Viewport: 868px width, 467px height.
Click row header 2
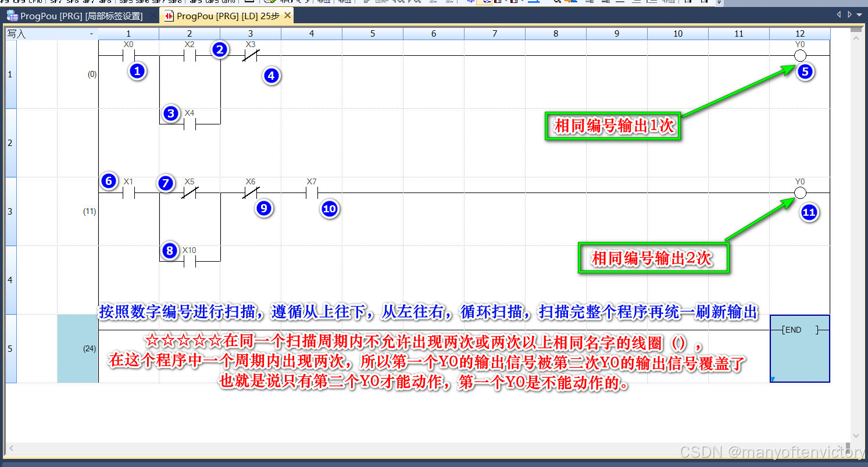11,142
